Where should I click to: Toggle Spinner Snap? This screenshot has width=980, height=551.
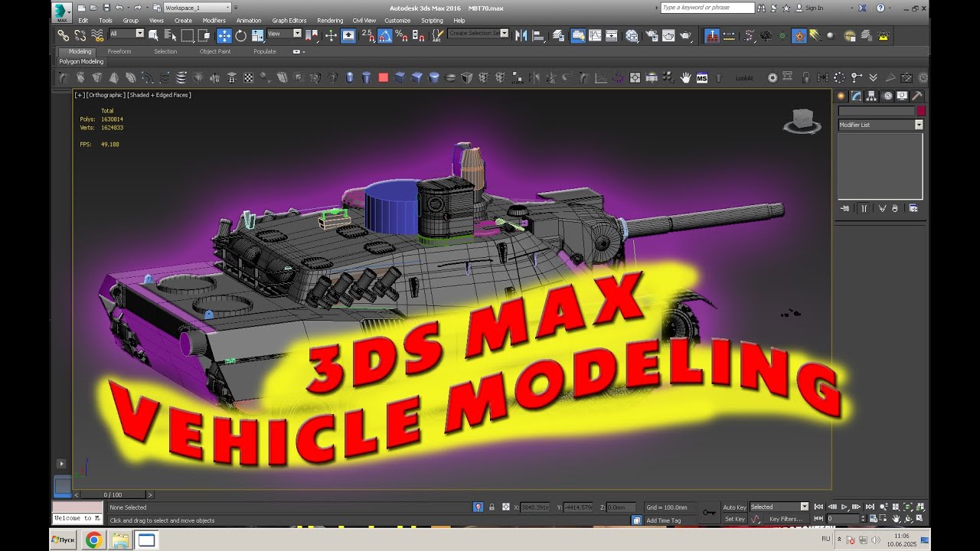pyautogui.click(x=418, y=35)
